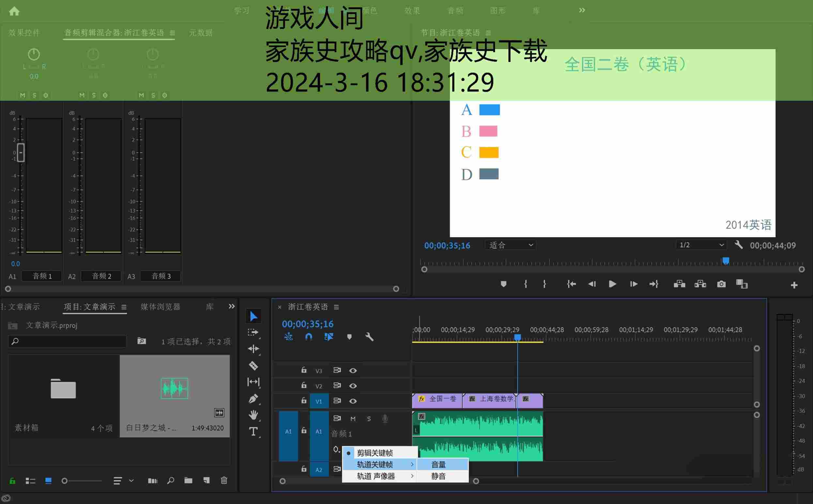The image size is (813, 504).
Task: Click trash delete icon in project panel
Action: (224, 480)
